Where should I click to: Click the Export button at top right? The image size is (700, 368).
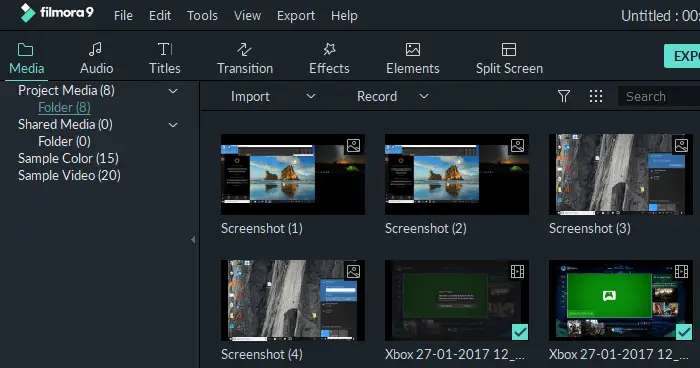point(682,56)
